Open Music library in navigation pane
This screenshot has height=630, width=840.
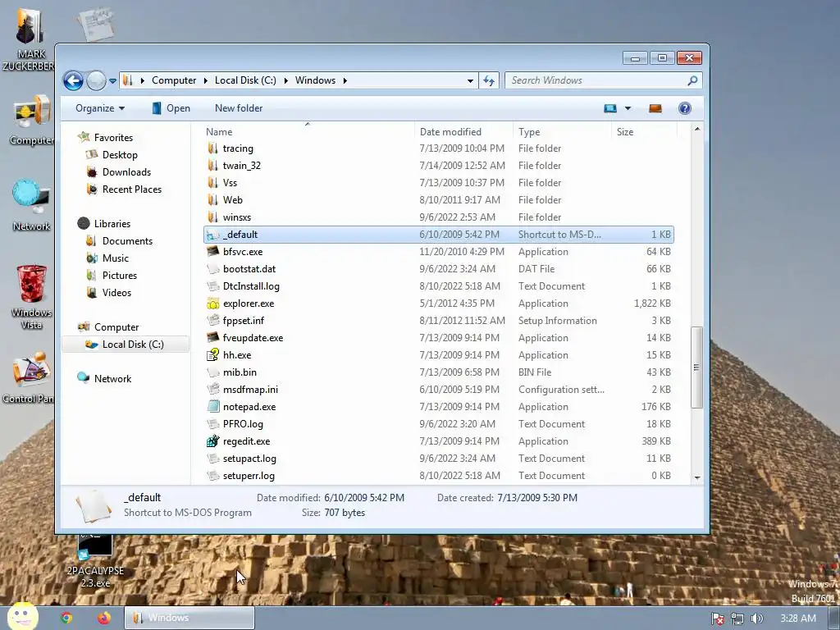pyautogui.click(x=115, y=258)
